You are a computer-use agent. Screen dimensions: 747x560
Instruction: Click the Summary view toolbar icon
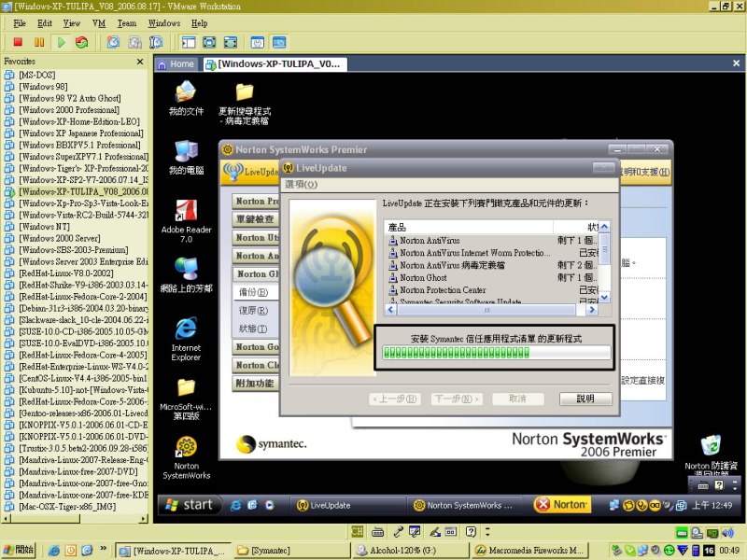pyautogui.click(x=258, y=42)
